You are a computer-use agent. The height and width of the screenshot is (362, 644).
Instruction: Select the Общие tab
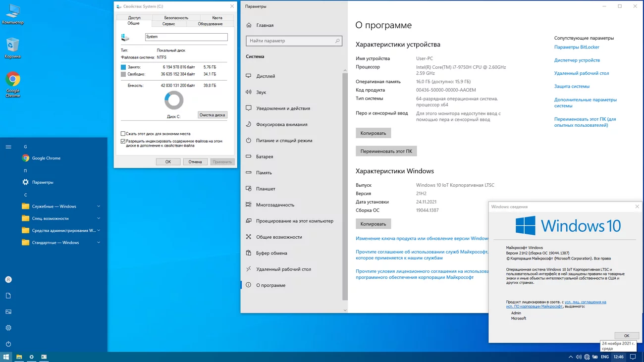pos(133,23)
